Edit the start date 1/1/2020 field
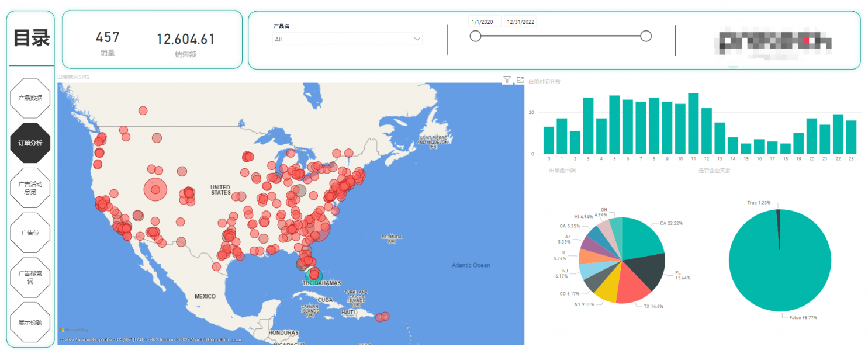The width and height of the screenshot is (868, 357). [x=485, y=22]
